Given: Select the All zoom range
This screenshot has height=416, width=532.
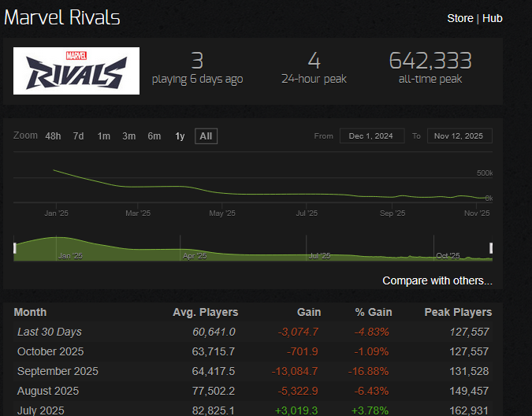Looking at the screenshot, I should point(206,136).
